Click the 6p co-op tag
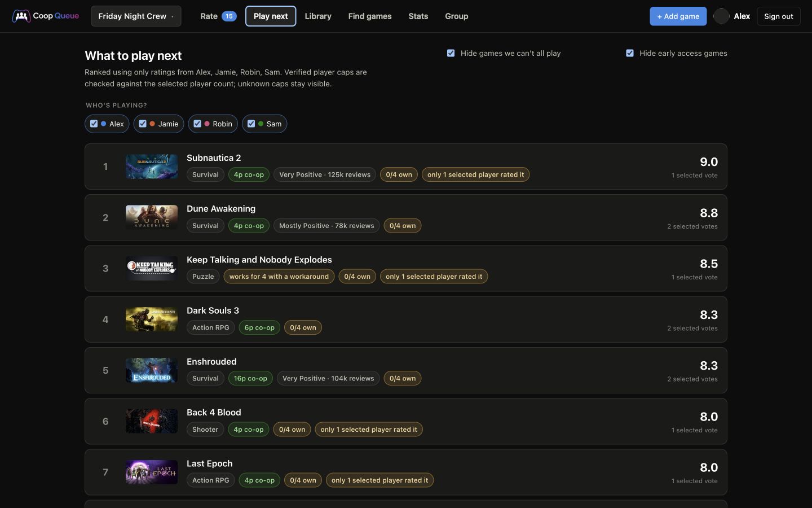 click(x=259, y=327)
